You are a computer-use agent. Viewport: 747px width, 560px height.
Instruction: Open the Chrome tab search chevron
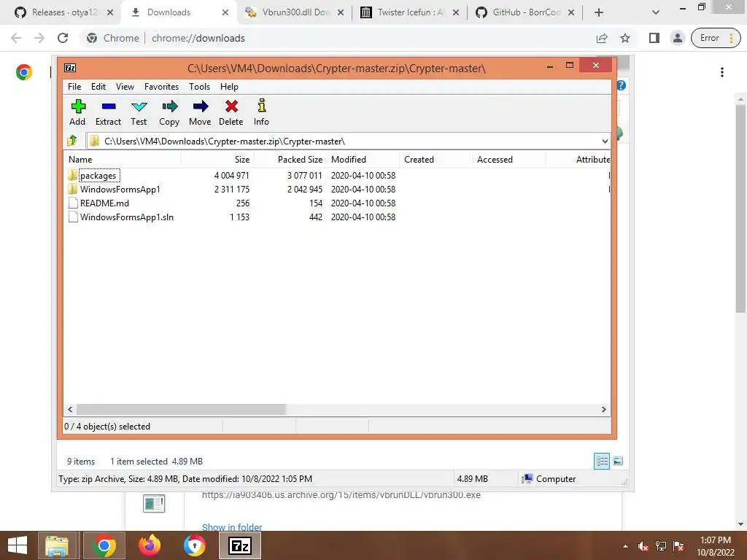[x=656, y=12]
